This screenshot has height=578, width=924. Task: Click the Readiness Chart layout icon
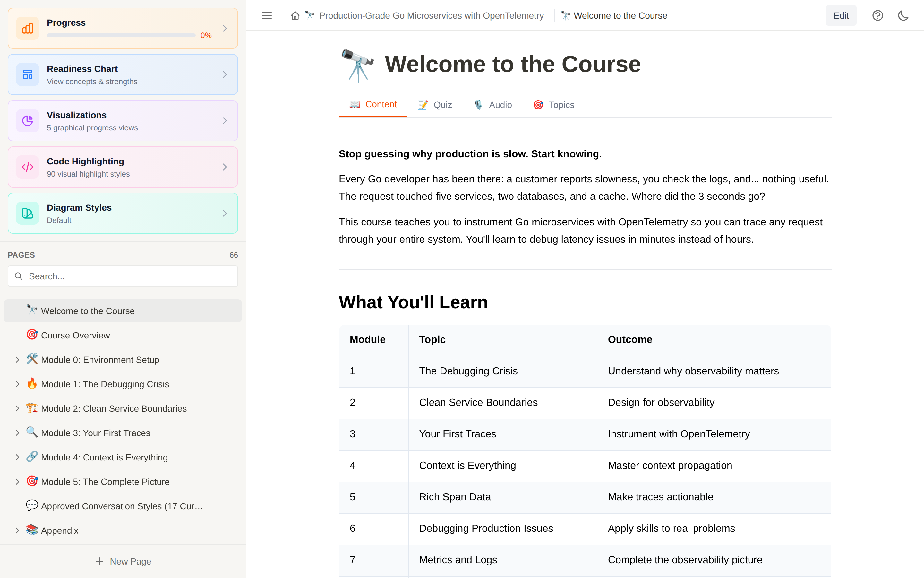point(28,74)
